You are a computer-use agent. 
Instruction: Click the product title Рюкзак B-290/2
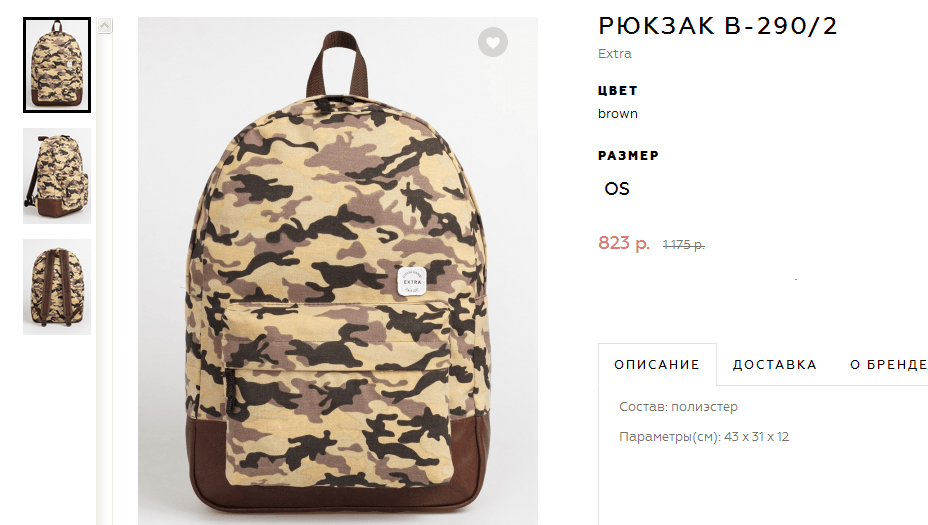(718, 26)
